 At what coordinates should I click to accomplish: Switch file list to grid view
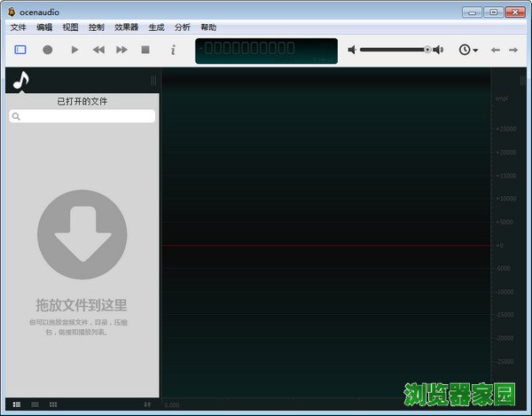(x=53, y=404)
